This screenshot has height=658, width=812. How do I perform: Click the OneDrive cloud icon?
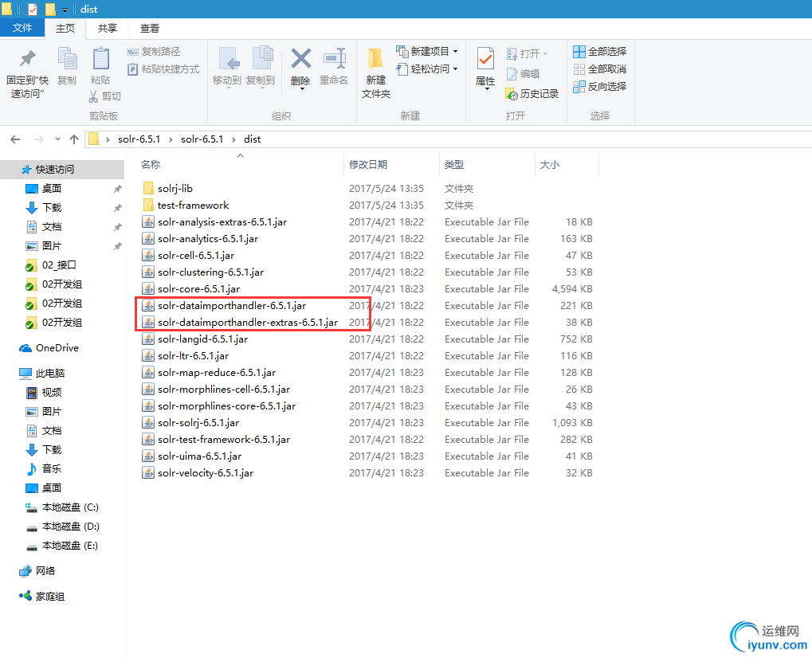[25, 348]
